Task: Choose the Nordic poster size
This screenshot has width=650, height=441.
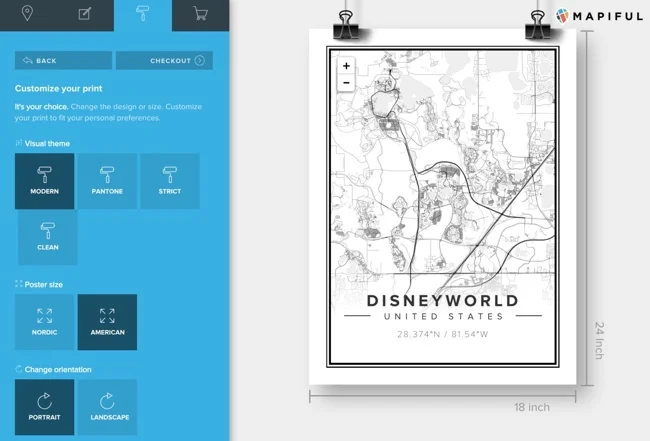Action: (45, 322)
